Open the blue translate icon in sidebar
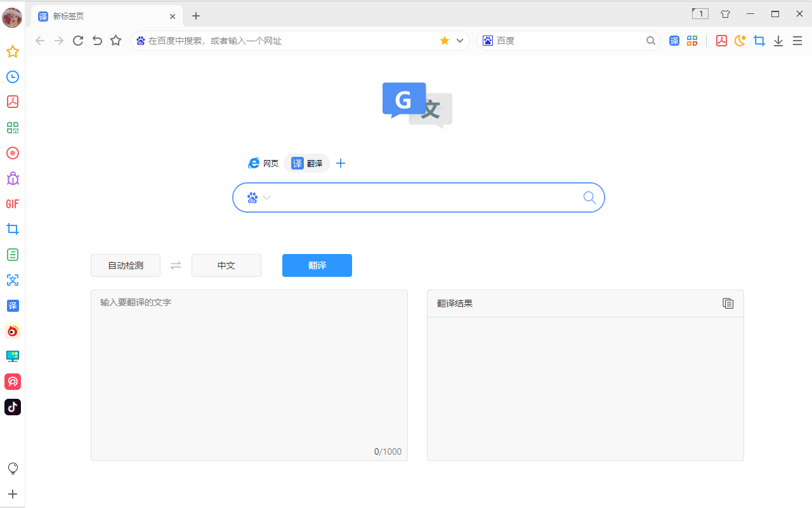 click(x=13, y=305)
